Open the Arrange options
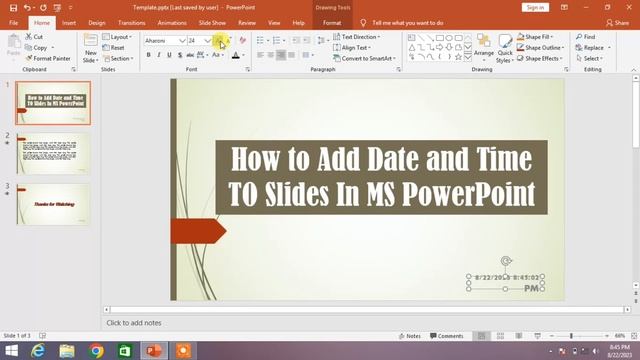Viewport: 640px width, 360px height. point(484,49)
